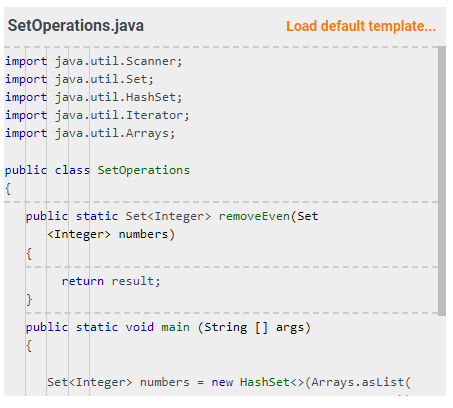Click the SetOperations class name
The height and width of the screenshot is (408, 453).
(x=144, y=170)
